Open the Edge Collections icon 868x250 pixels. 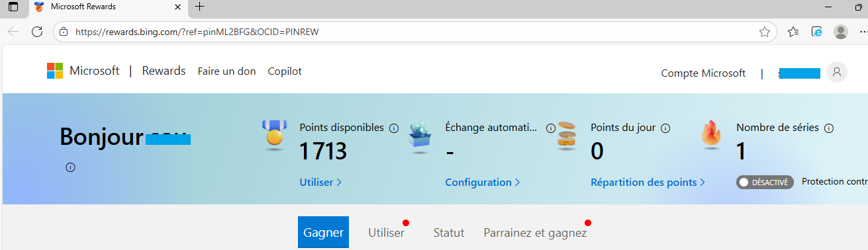tap(817, 32)
